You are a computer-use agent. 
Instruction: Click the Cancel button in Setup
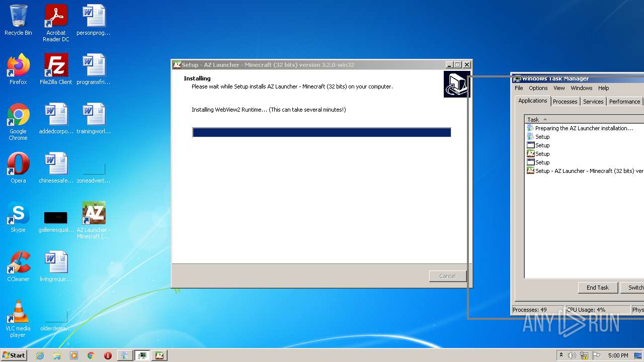coord(447,276)
